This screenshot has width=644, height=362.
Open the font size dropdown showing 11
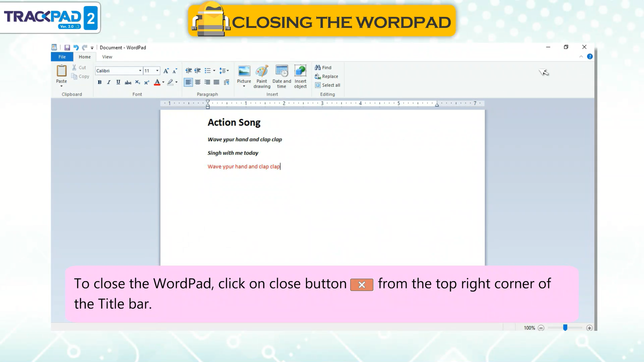tap(157, 71)
